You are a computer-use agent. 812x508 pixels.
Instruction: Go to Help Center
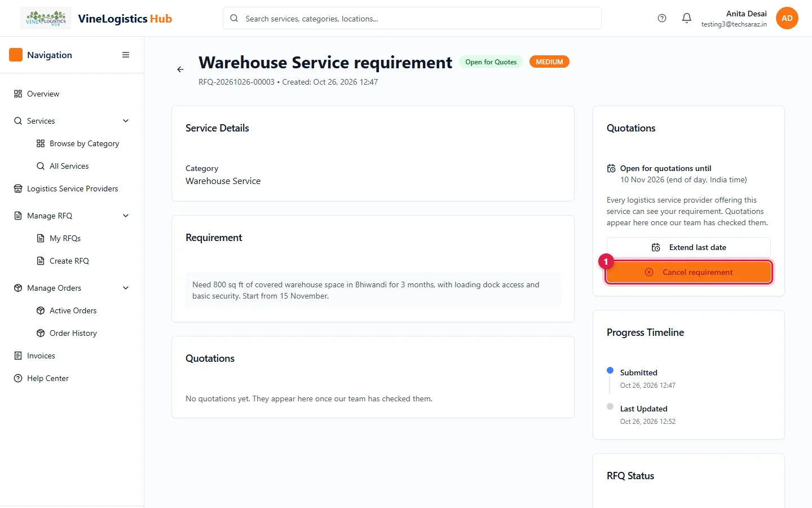[x=72, y=378]
